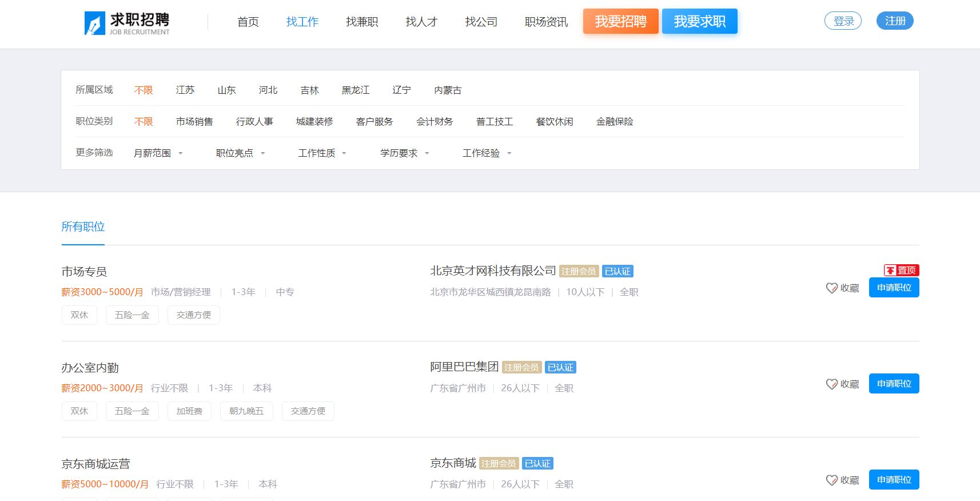Click the 登录 login button

[843, 21]
